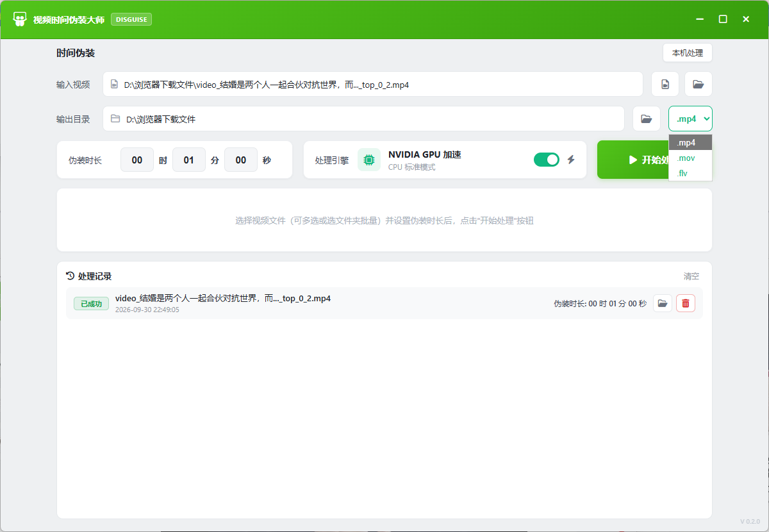This screenshot has height=532, width=769.
Task: Click the seconds field showing 00
Action: (241, 160)
